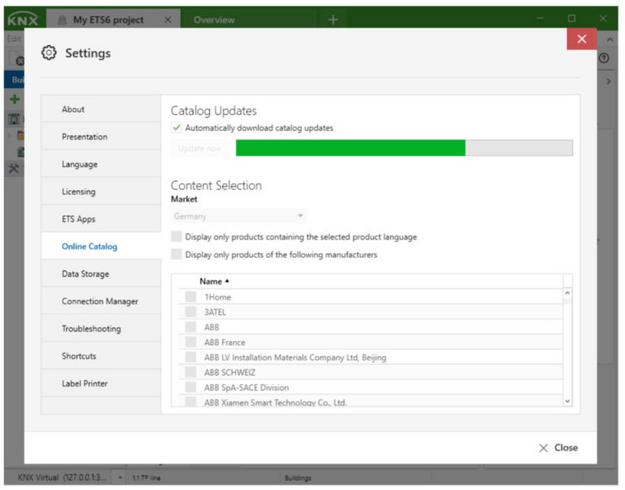Screen dimensions: 625x490
Task: Enable display only selected product language
Action: (x=177, y=237)
